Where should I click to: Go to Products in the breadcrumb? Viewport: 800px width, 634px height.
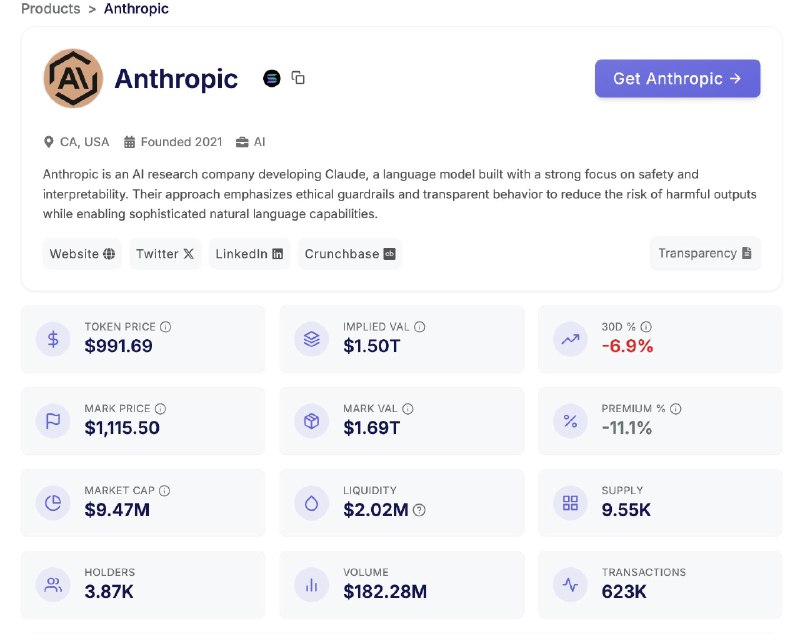coord(51,9)
